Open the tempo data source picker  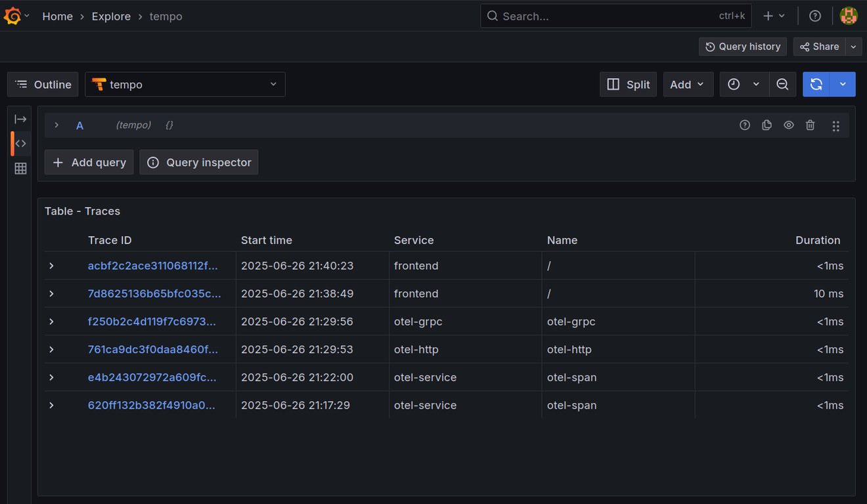coord(185,84)
